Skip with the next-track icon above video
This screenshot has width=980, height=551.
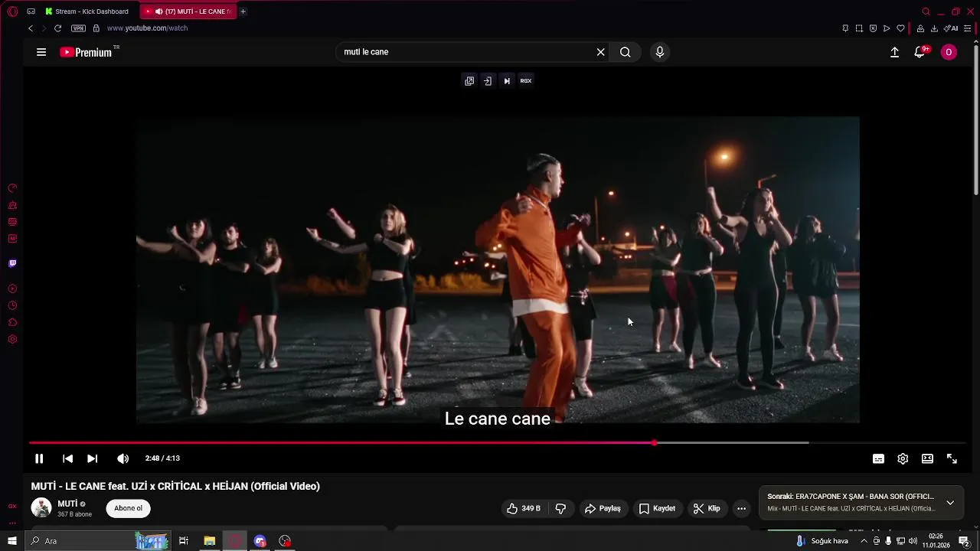coord(507,80)
